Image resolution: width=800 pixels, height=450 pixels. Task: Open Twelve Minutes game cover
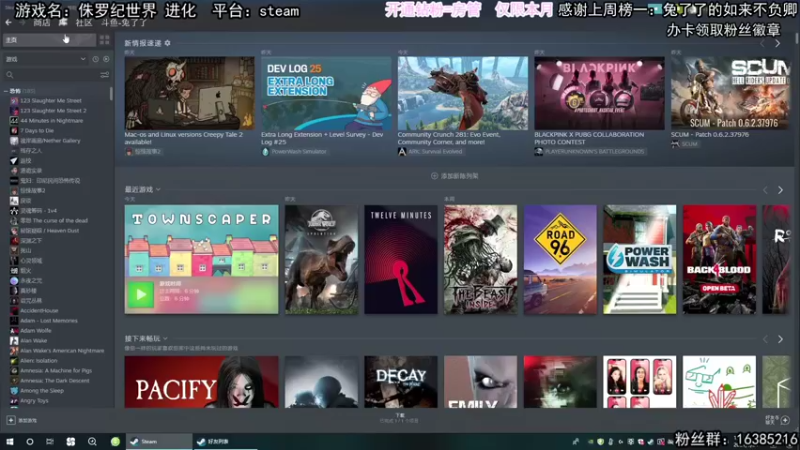point(401,259)
